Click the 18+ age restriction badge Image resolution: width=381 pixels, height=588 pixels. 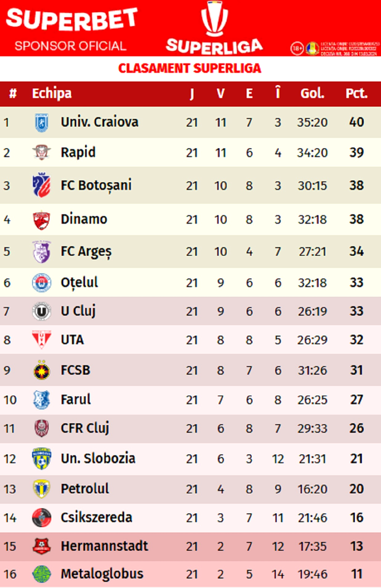(x=297, y=48)
